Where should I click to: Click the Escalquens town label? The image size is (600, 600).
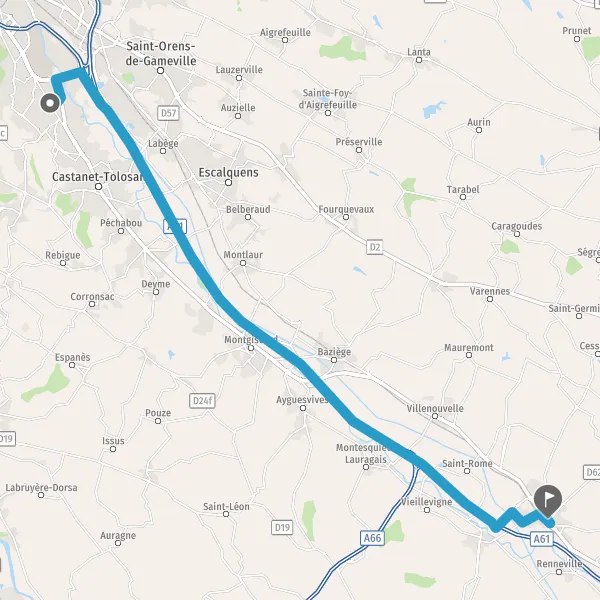(x=228, y=173)
